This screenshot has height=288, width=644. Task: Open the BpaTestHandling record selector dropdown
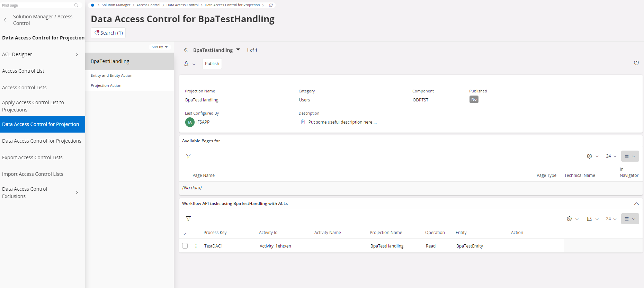tap(238, 49)
